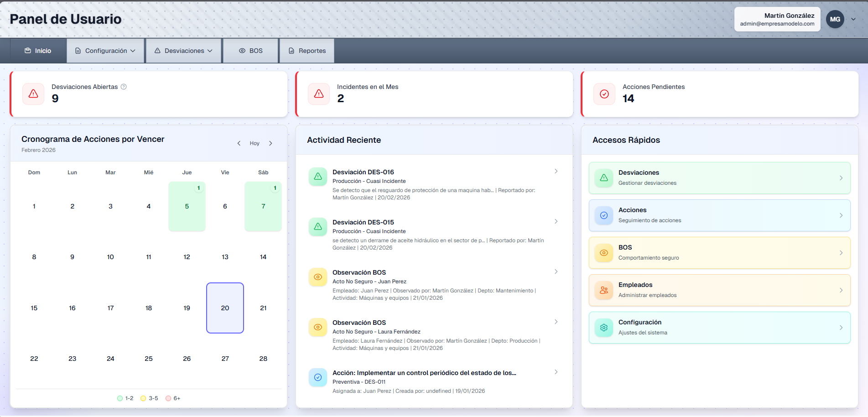Screen dimensions: 868x417
Task: Click the checkmark icon of the Acción entry
Action: click(318, 377)
